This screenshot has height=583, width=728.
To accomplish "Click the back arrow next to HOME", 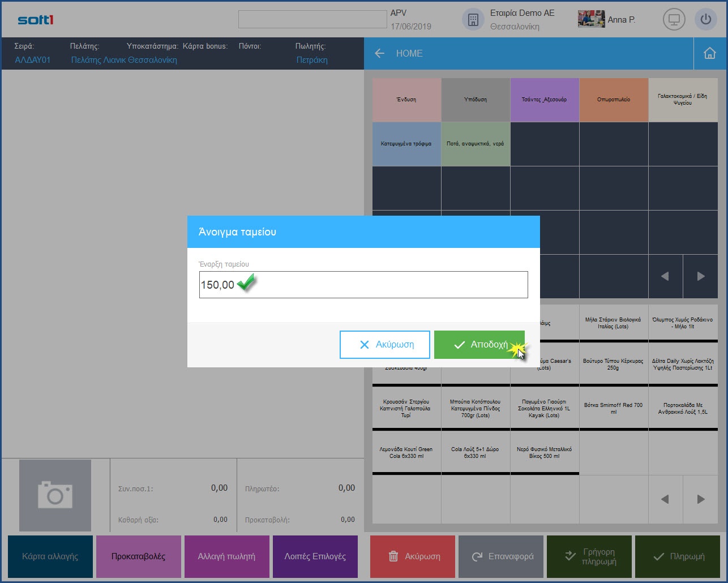I will pyautogui.click(x=379, y=53).
